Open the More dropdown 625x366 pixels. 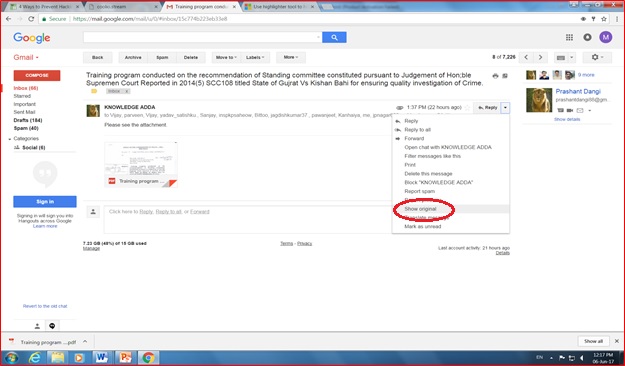[x=291, y=57]
